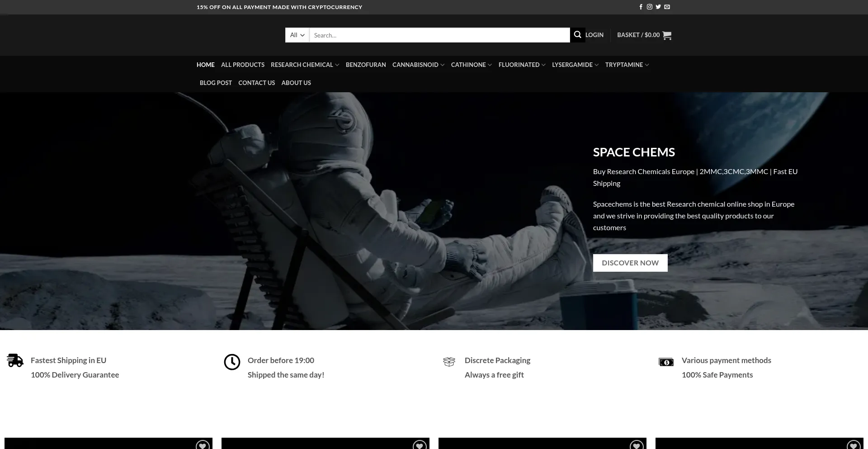The width and height of the screenshot is (868, 449).
Task: Open the Contact Us page
Action: click(256, 83)
